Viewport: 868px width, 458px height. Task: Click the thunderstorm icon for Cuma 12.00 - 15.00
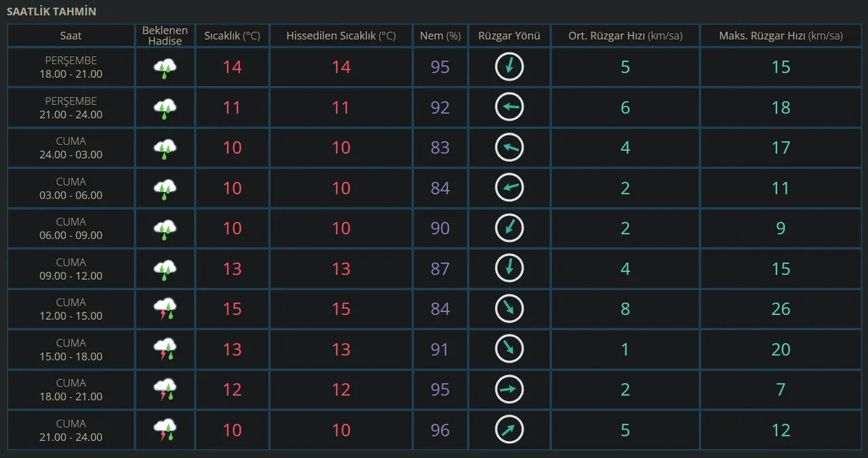click(x=165, y=310)
